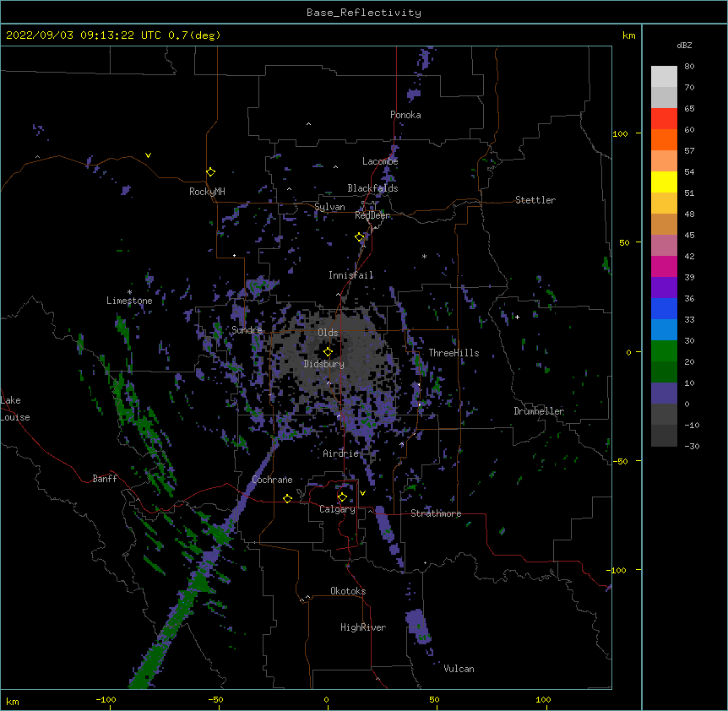Pick the slate-blue 10-0 dBZ legend swatch

pos(664,393)
